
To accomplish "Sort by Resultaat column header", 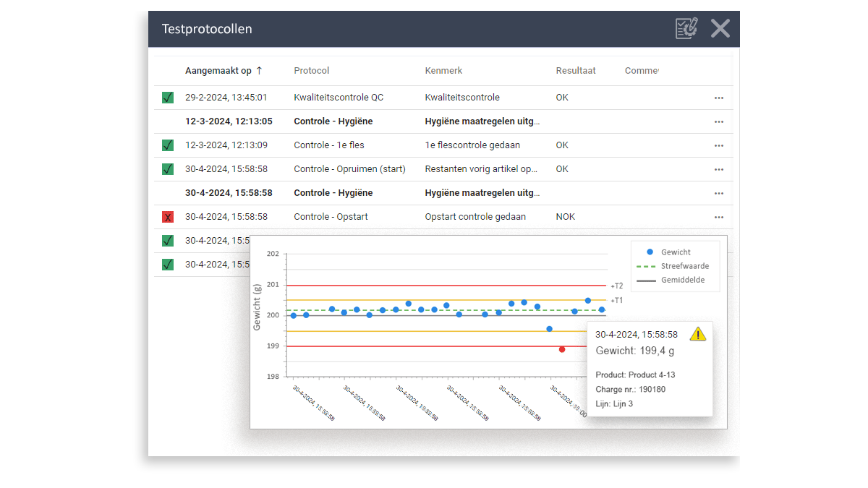I will 576,70.
